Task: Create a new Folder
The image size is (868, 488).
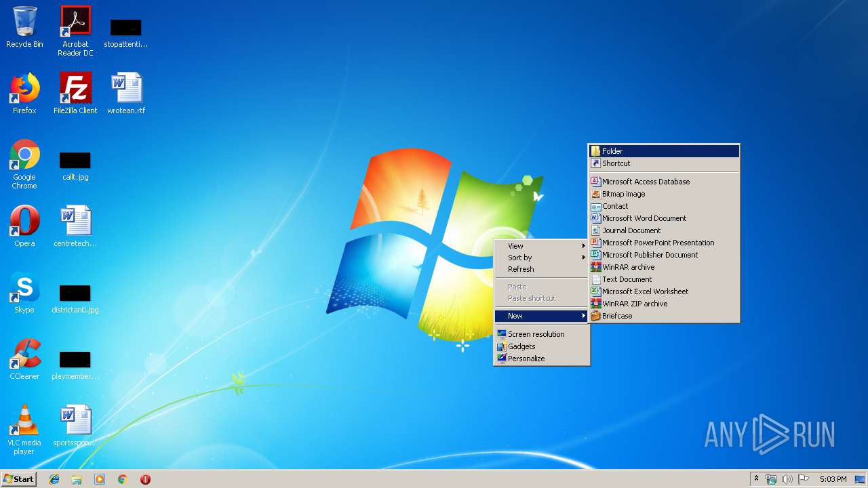Action: click(x=664, y=151)
